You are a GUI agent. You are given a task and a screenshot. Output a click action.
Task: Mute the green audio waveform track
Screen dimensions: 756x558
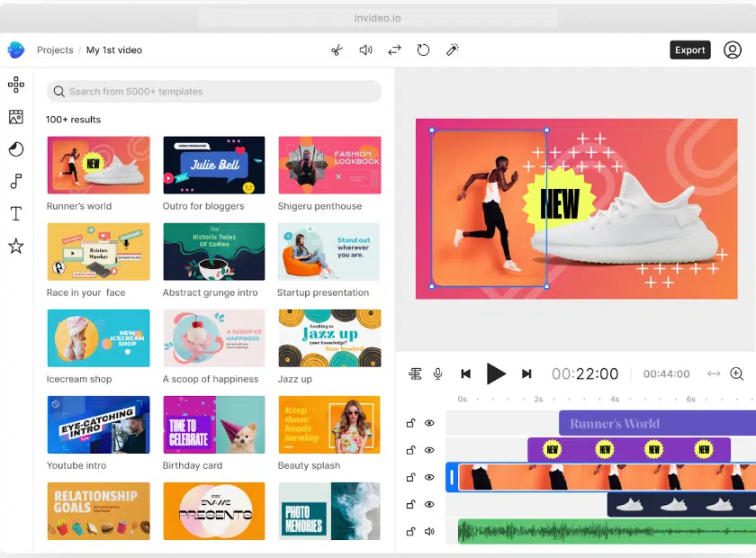coord(429,531)
